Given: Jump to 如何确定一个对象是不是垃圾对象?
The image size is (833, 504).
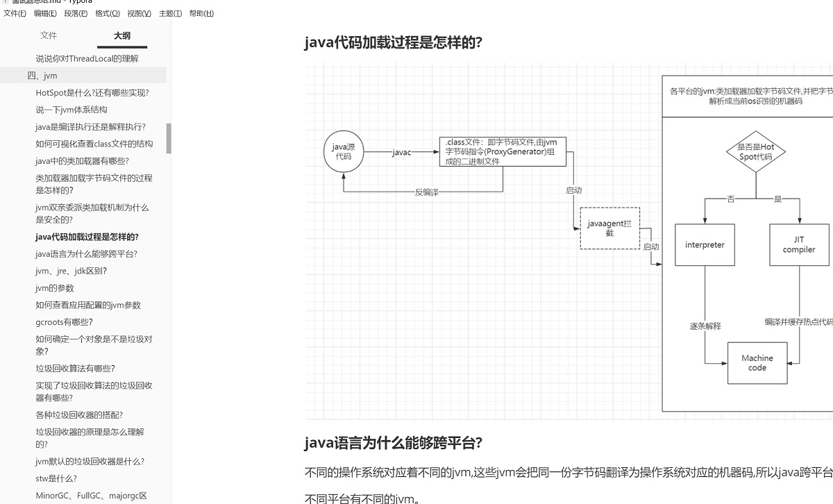Looking at the screenshot, I should pos(94,345).
